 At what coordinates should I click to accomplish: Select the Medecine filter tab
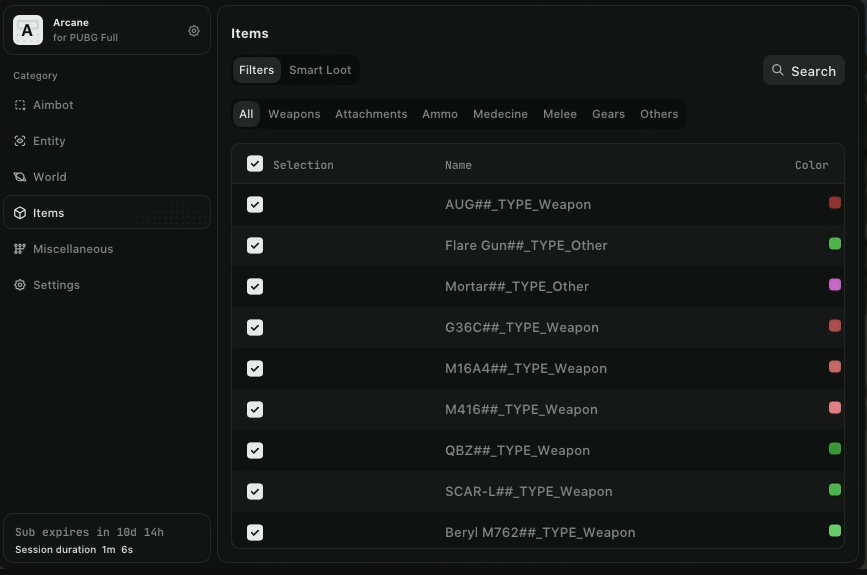pos(500,114)
